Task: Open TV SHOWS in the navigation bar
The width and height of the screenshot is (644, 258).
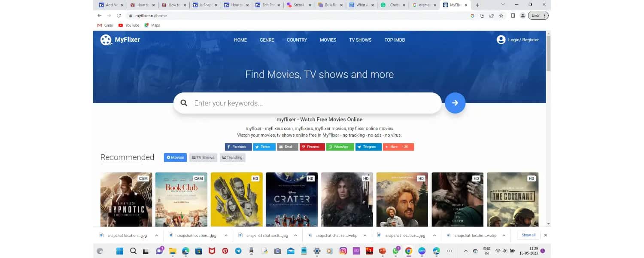Action: [360, 40]
